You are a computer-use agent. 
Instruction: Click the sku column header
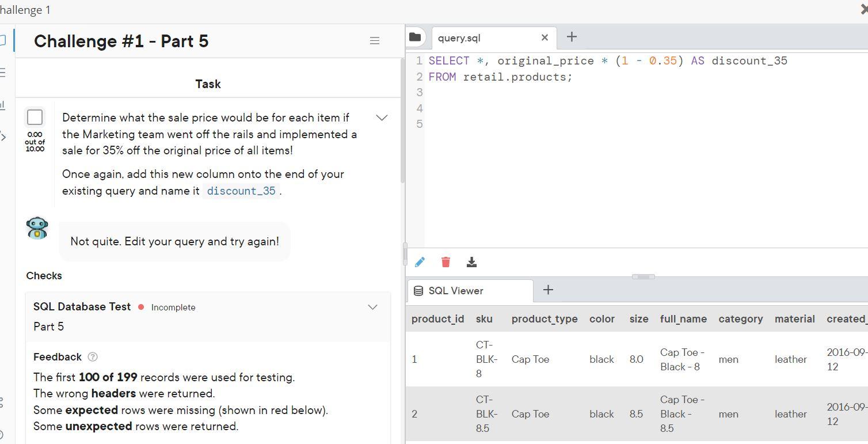tap(484, 319)
